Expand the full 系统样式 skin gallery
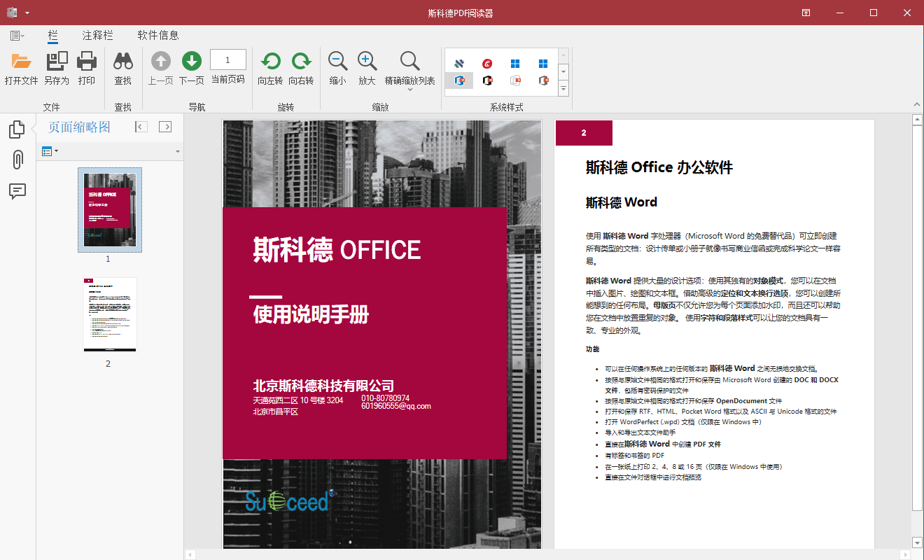924x560 pixels. pos(563,88)
